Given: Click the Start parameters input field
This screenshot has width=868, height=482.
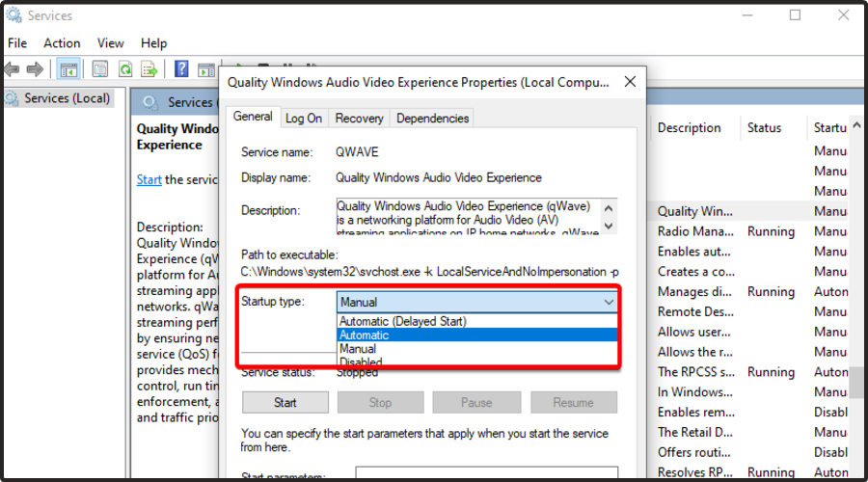Looking at the screenshot, I should click(x=486, y=472).
